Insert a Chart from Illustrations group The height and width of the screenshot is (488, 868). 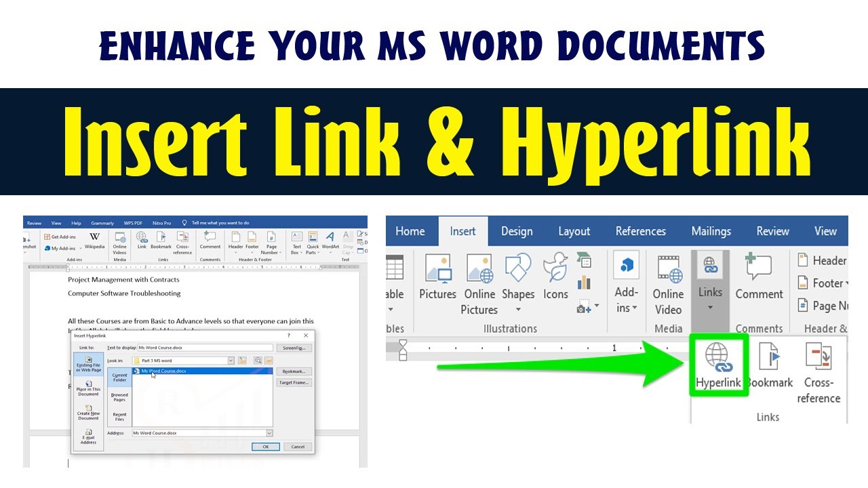click(584, 283)
